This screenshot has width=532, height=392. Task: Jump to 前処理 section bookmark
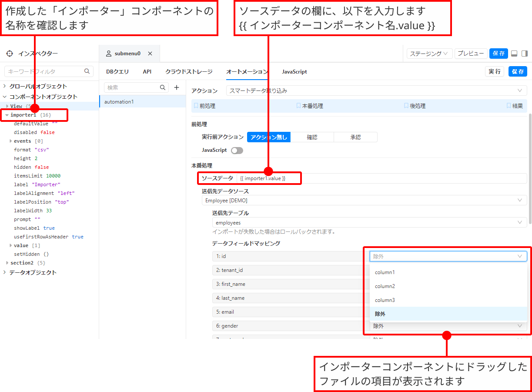coord(204,106)
